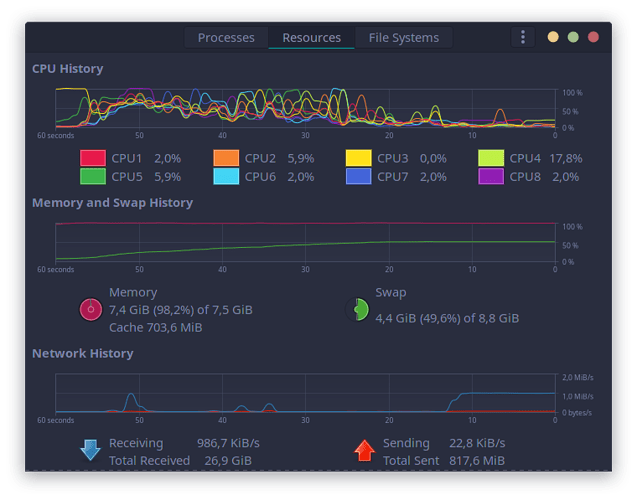Image resolution: width=636 pixels, height=500 pixels.
Task: Open the three-dot menu button
Action: [523, 37]
